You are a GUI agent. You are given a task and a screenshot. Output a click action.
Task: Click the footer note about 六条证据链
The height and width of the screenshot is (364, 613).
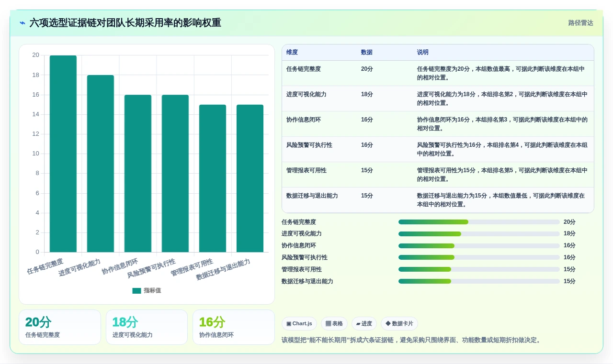412,340
